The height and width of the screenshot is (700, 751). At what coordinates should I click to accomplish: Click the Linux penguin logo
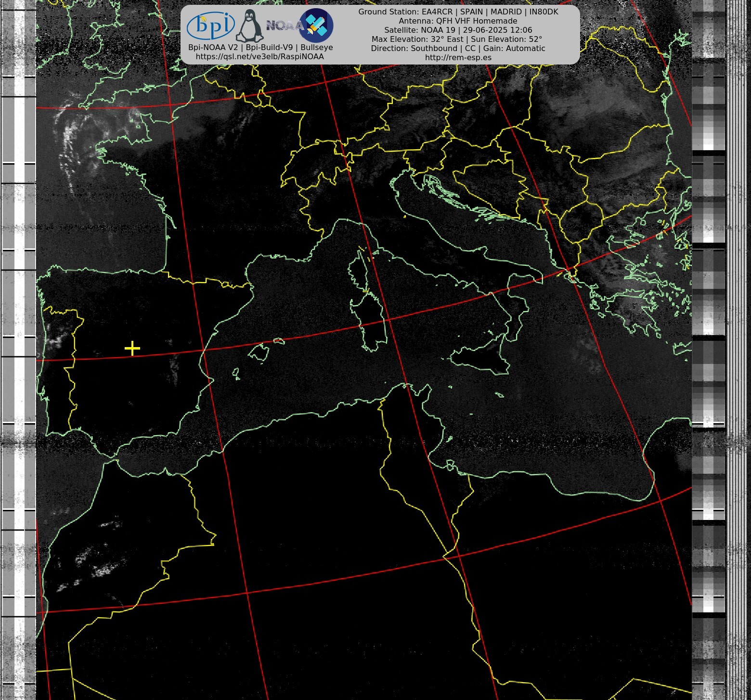(x=249, y=26)
